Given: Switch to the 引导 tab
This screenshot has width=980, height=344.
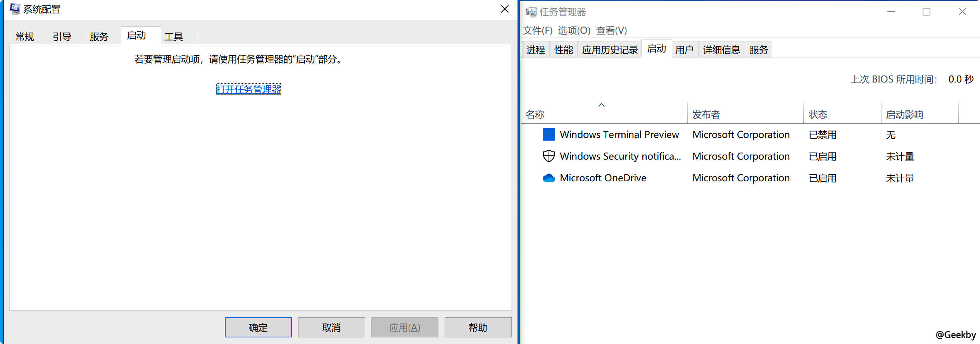Looking at the screenshot, I should pos(62,36).
